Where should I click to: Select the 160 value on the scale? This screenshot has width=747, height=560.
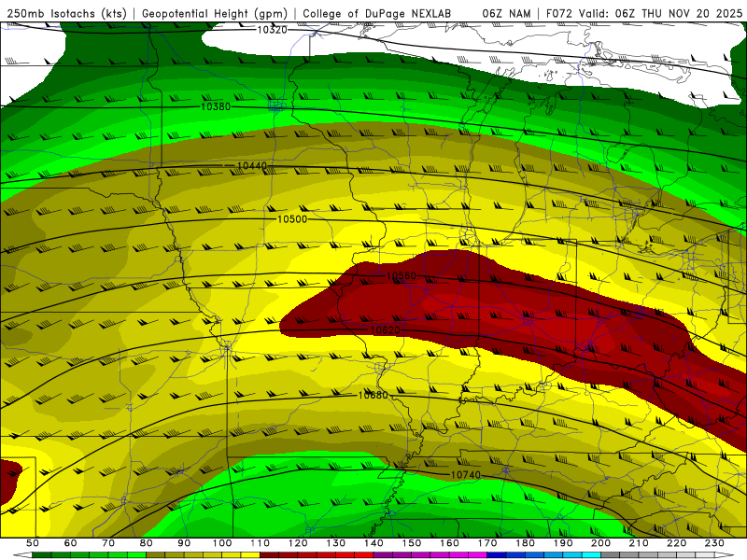[449, 543]
